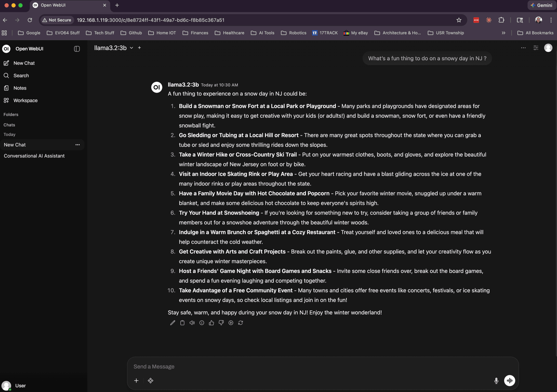Click the user's question bubble about snowy day
This screenshot has width=557, height=392.
pos(427,58)
